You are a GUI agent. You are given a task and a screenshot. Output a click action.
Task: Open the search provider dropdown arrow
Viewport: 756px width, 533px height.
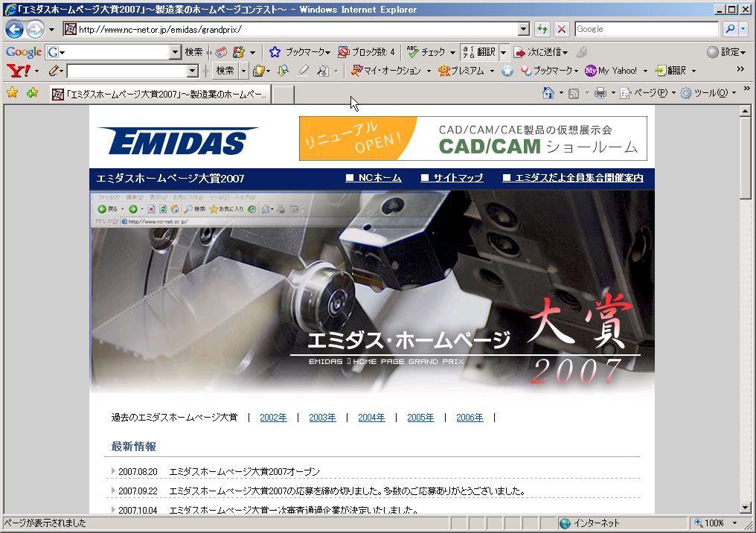[x=743, y=29]
